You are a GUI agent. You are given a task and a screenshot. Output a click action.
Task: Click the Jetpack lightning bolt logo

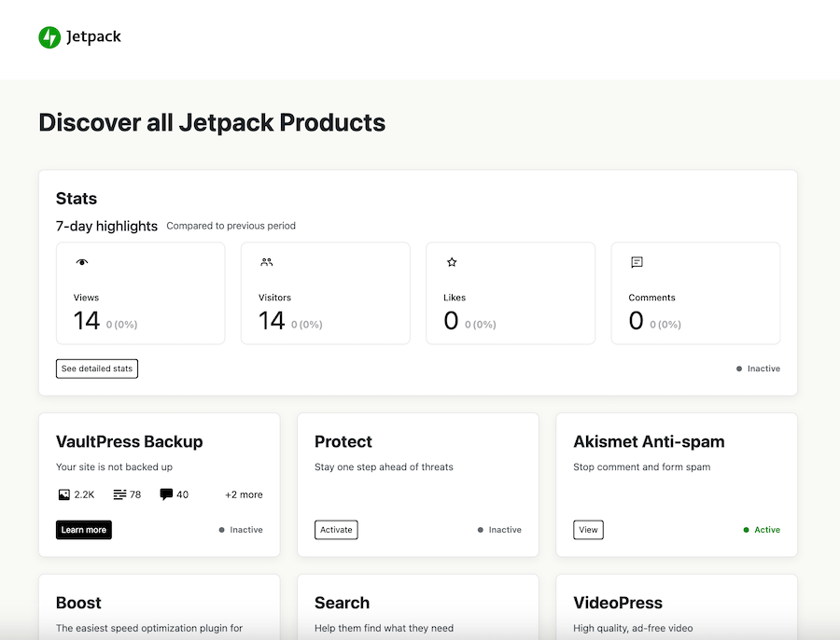pos(49,37)
